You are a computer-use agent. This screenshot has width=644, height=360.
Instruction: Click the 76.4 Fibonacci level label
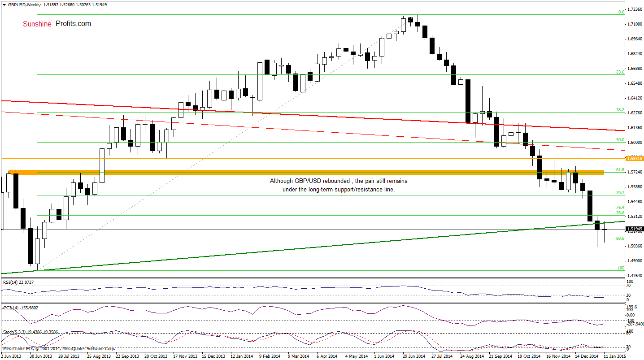click(621, 208)
